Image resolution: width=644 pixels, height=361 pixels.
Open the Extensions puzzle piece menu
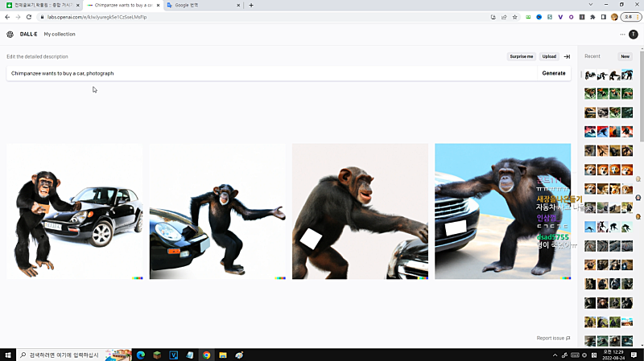pos(592,17)
